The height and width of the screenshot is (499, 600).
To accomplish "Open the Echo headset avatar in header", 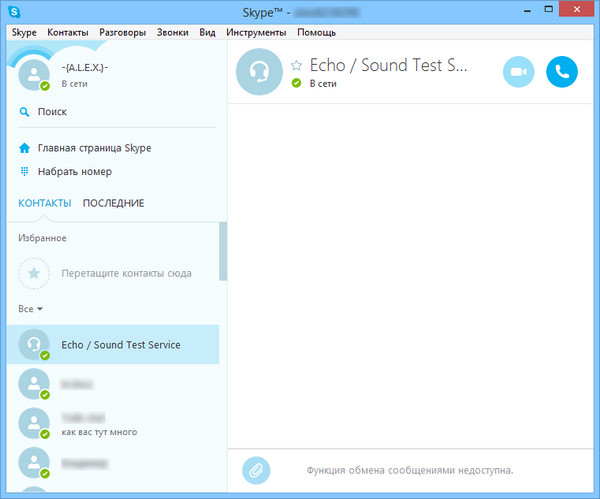I will (259, 72).
